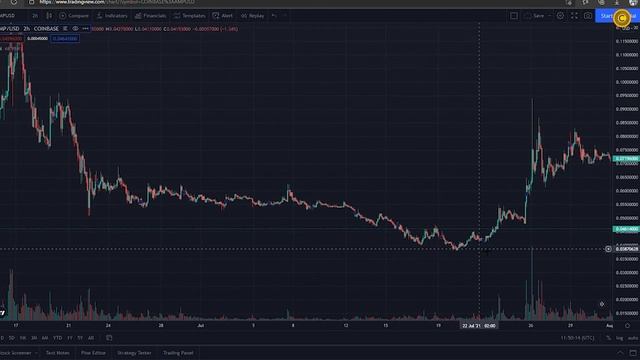
Task: Start bar Replay mode
Action: click(252, 16)
